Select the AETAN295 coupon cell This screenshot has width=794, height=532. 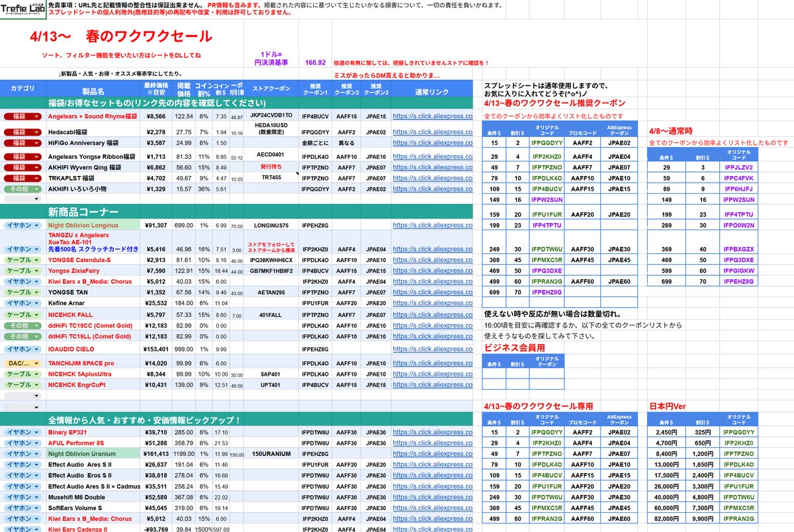[271, 292]
